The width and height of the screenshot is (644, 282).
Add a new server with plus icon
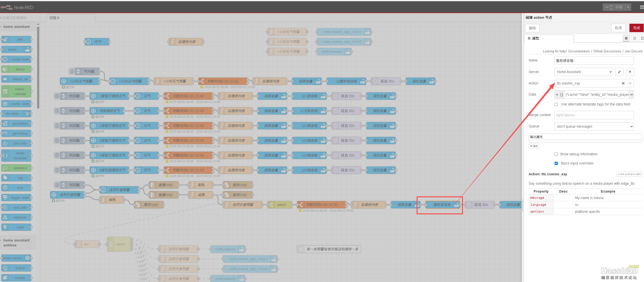(x=630, y=72)
